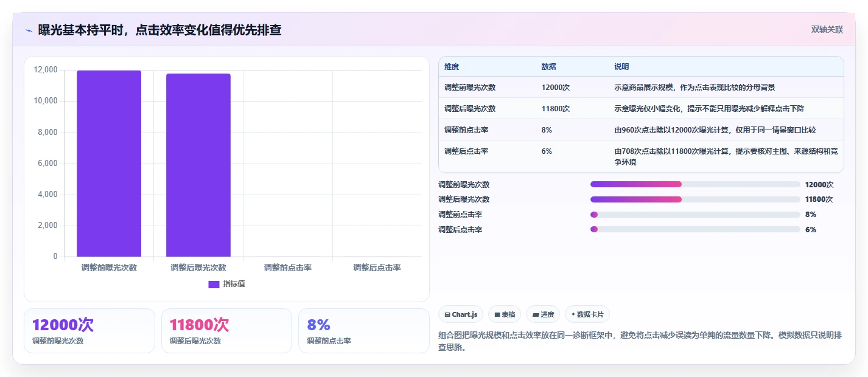The image size is (868, 377).
Task: Click the x-axis label 调整前点击率 in chart
Action: (x=288, y=268)
